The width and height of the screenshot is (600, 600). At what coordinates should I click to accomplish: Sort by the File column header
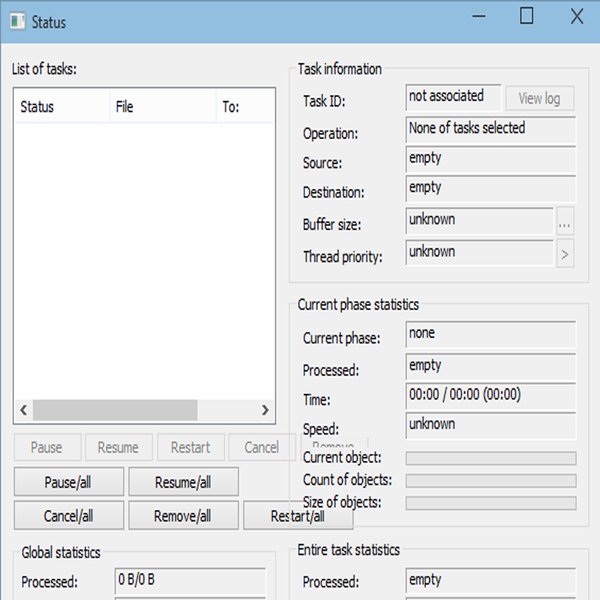[x=163, y=106]
